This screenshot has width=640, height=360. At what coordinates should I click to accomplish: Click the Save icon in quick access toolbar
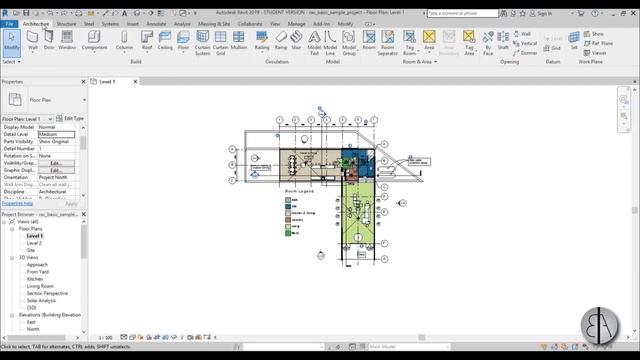pos(26,13)
